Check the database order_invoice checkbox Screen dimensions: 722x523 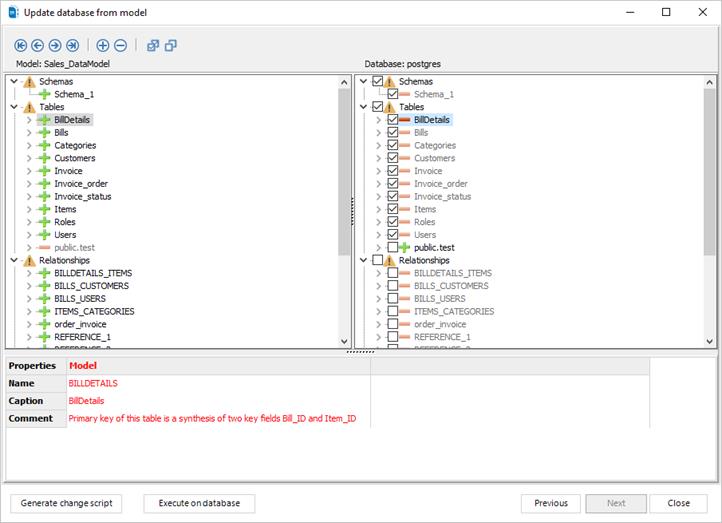[x=393, y=324]
